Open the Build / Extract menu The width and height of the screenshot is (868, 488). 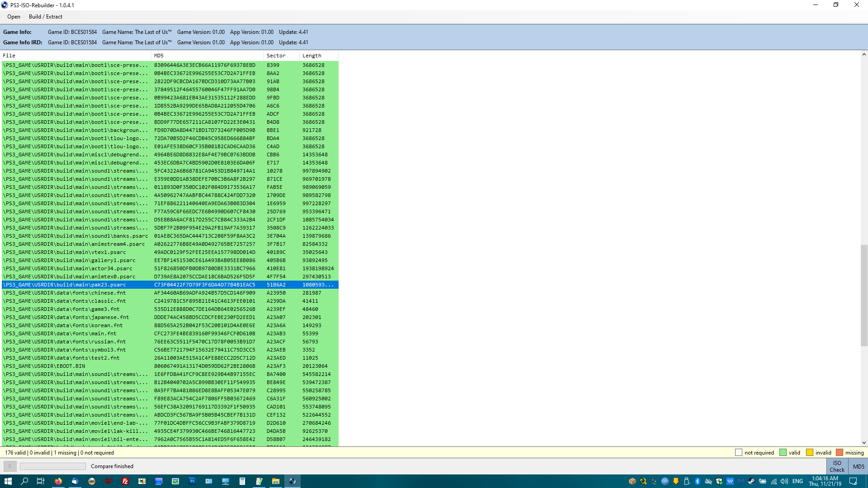point(46,17)
